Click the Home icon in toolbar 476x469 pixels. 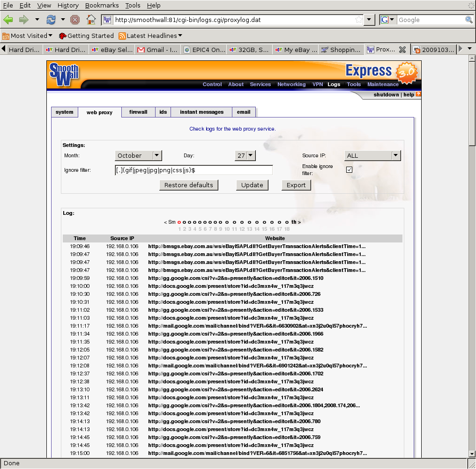coord(91,20)
